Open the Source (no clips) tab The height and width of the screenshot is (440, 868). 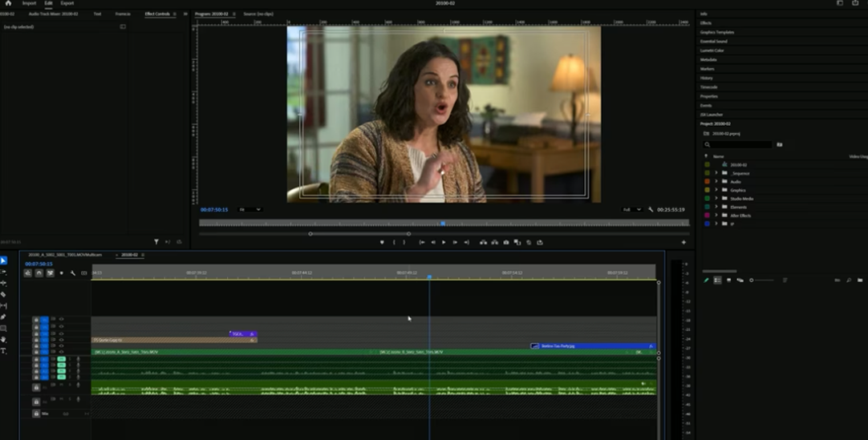[x=258, y=14]
